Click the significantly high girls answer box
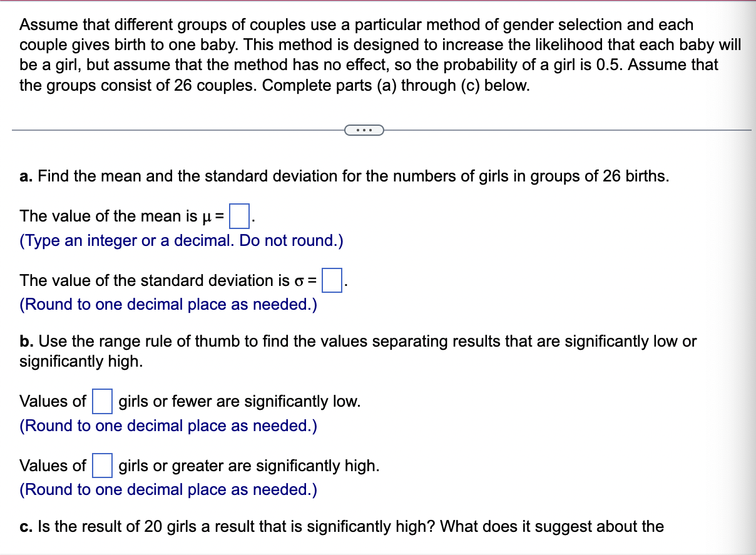The height and width of the screenshot is (555, 756). tap(102, 465)
